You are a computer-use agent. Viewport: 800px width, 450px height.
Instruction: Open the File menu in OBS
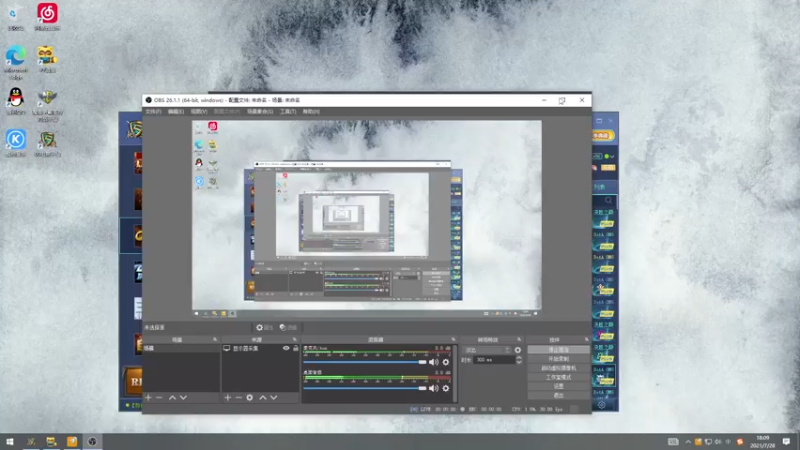153,111
